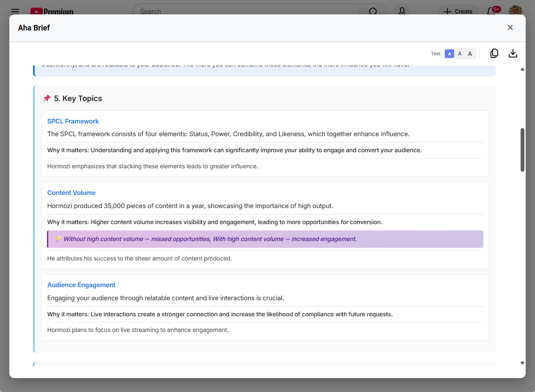Viewport: 535px width, 392px height.
Task: Download the Aha Brief
Action: tap(513, 53)
